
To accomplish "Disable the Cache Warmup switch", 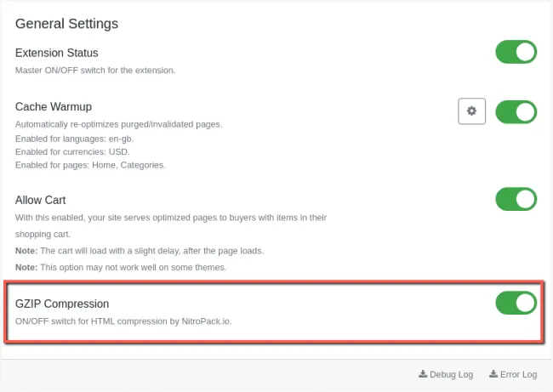I will pos(516,111).
